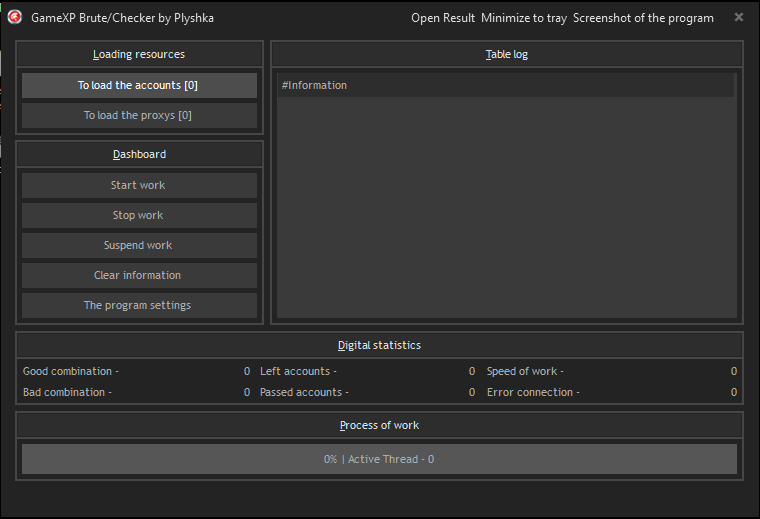Click the Table log panel header
The image size is (760, 519).
[x=506, y=54]
